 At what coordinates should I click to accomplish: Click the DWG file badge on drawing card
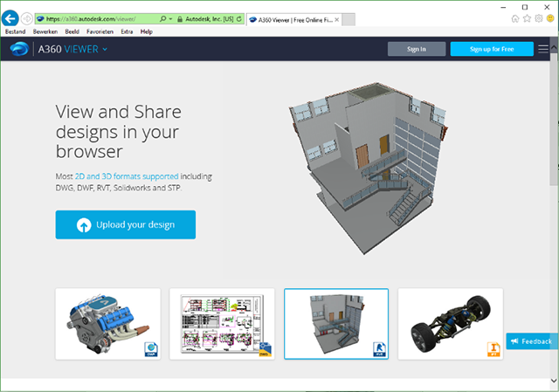tap(266, 349)
